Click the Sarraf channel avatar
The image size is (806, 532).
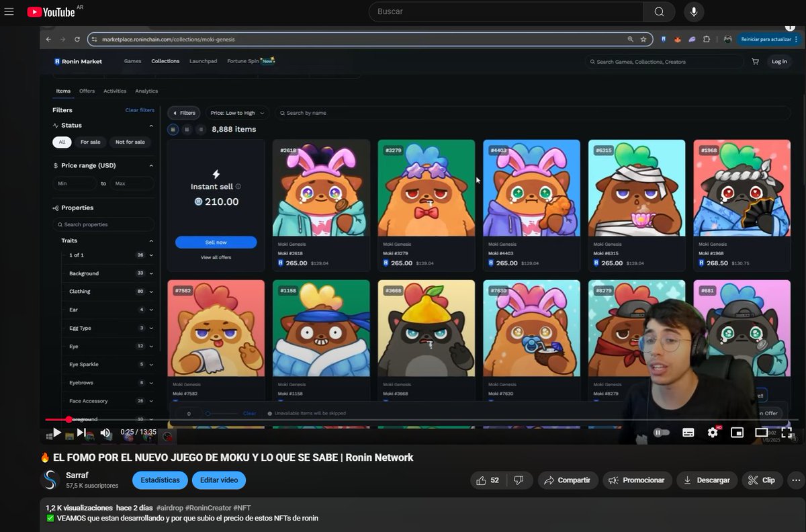50,480
